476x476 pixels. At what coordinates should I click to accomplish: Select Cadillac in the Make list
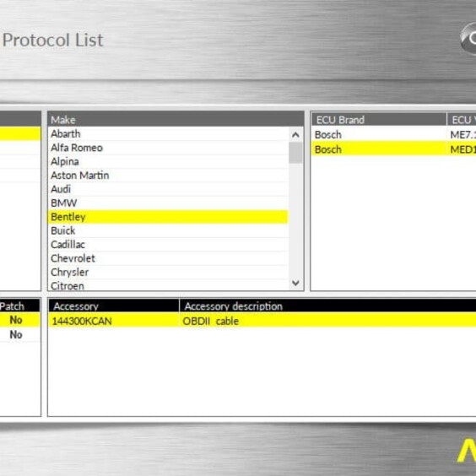click(168, 245)
